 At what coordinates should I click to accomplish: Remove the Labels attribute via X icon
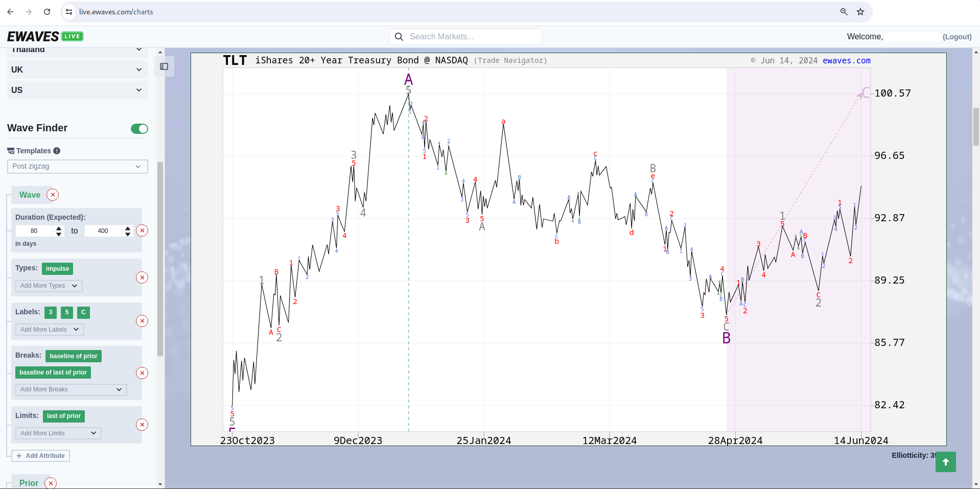click(x=142, y=321)
